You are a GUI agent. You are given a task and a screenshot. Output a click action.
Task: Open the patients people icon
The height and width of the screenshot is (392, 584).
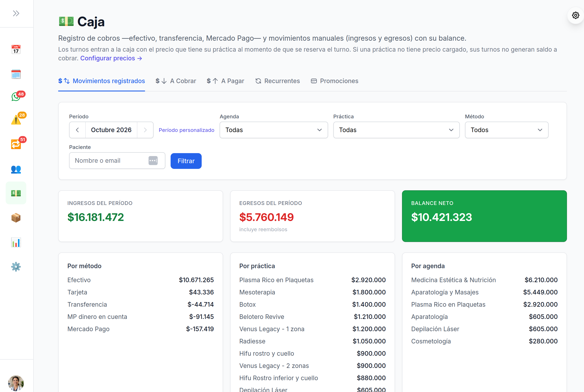tap(16, 169)
